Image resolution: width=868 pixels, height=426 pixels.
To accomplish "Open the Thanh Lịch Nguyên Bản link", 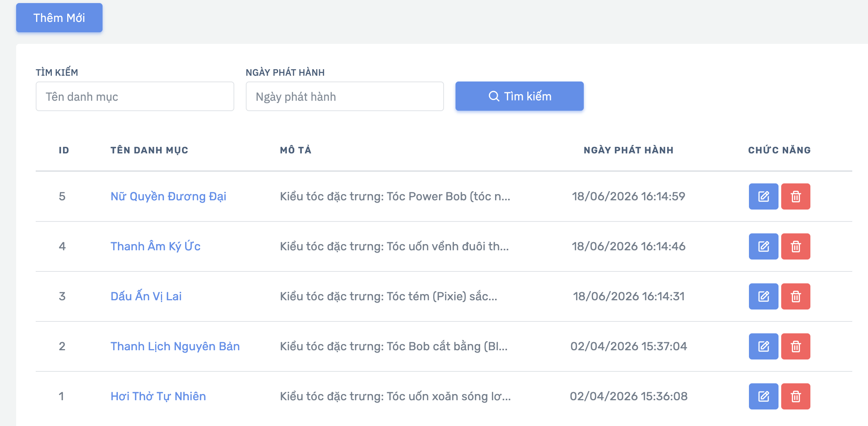I will [175, 346].
